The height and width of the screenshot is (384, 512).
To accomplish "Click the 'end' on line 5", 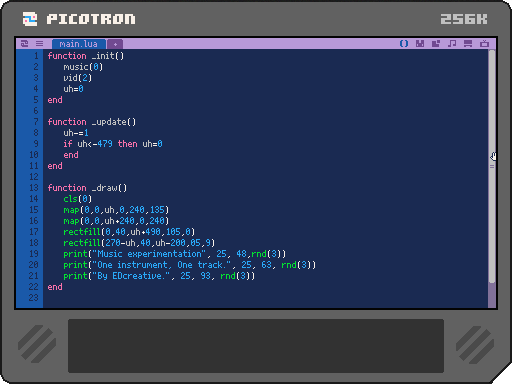I will coord(55,100).
